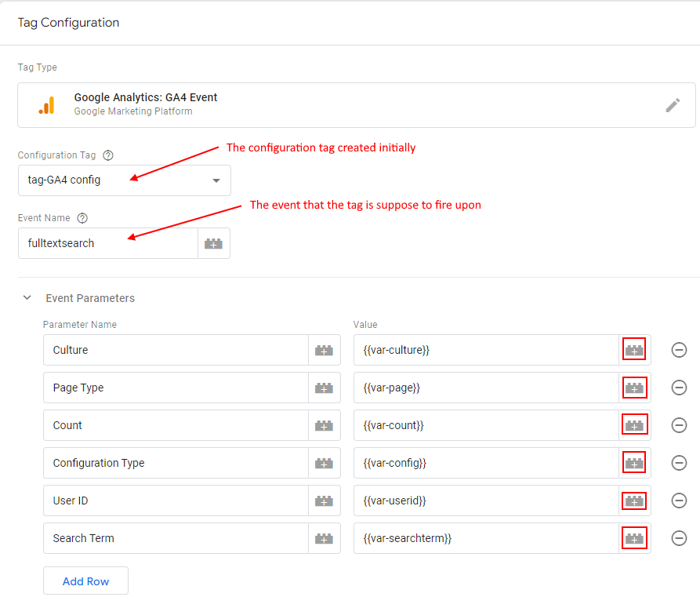Delete the Search Term parameter row

pyautogui.click(x=680, y=538)
